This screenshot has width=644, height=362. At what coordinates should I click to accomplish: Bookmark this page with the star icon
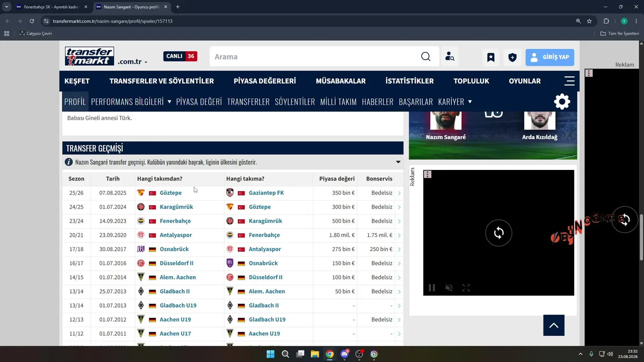tap(589, 21)
